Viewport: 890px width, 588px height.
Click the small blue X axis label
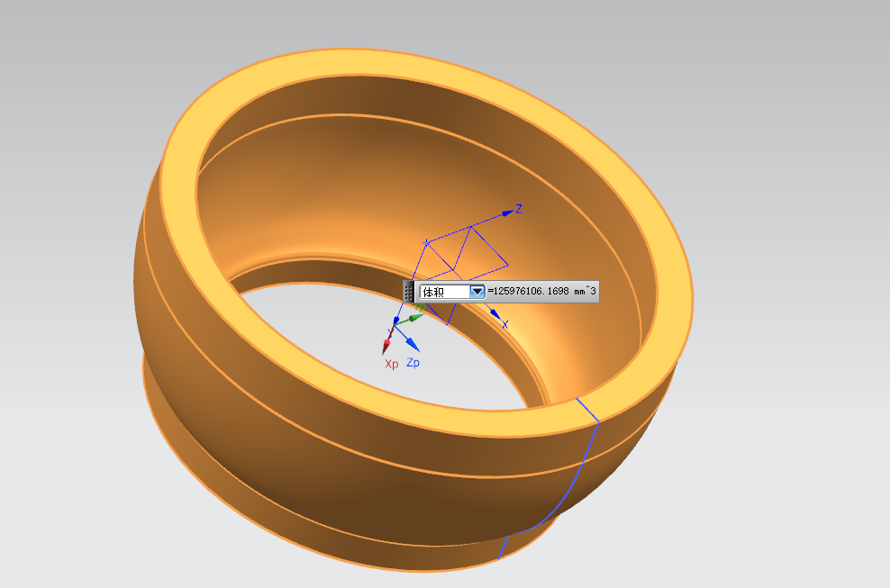pos(504,324)
